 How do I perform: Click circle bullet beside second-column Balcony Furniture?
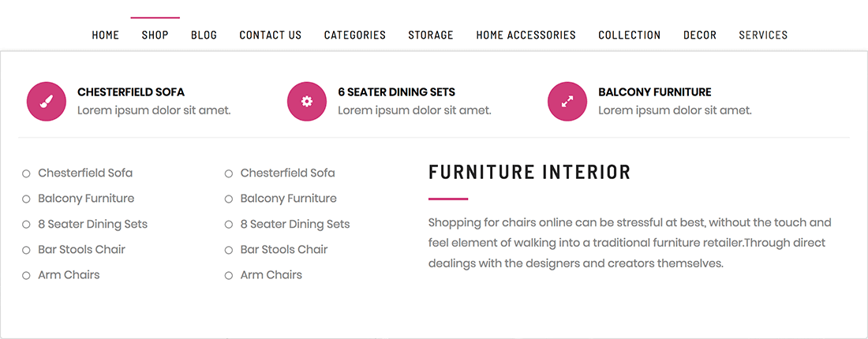coord(229,199)
